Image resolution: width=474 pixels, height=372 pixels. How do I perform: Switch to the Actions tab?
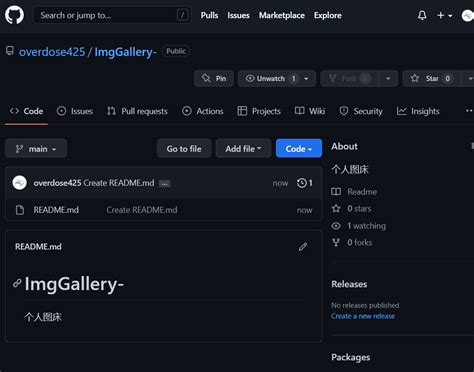(x=203, y=111)
